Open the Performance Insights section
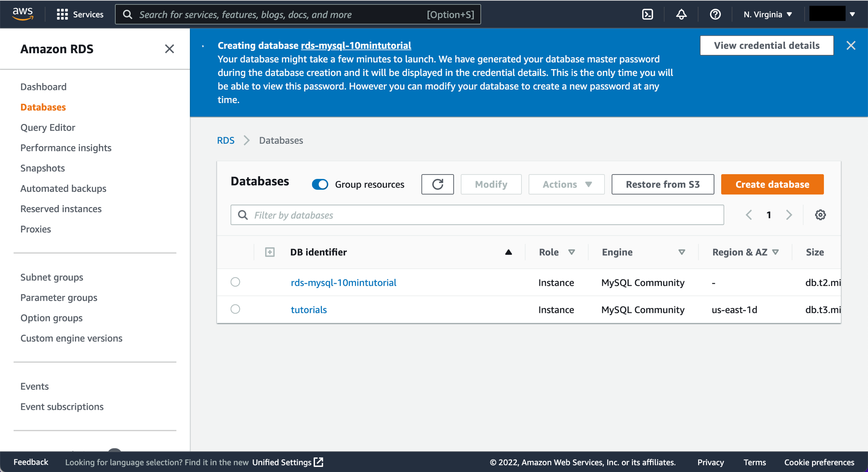Screen dimensions: 868x472 point(66,148)
